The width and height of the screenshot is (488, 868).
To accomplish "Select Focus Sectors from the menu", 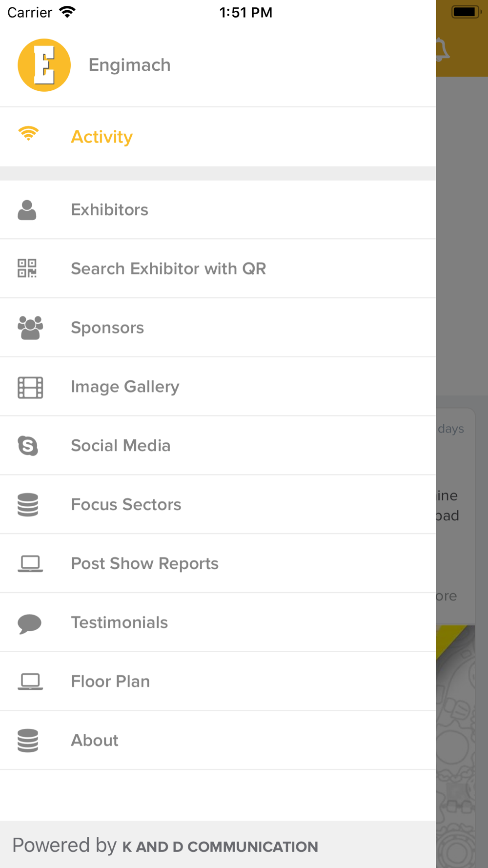I will [x=126, y=504].
